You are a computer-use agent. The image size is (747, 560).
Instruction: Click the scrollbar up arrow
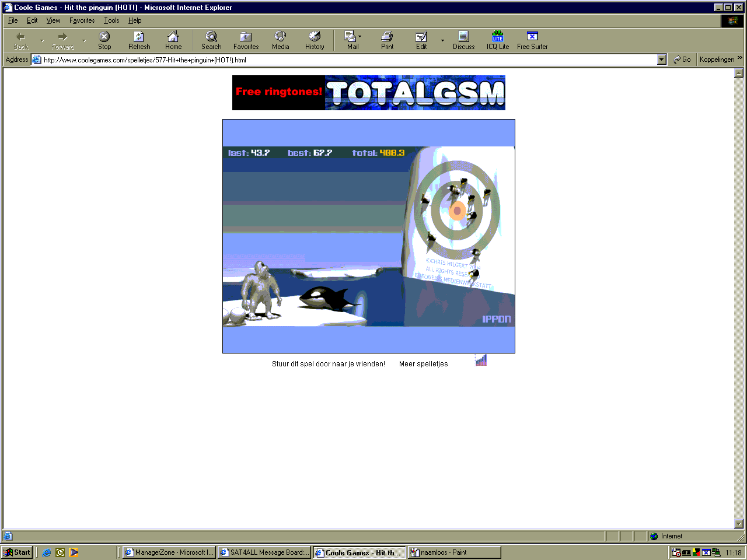click(x=739, y=73)
